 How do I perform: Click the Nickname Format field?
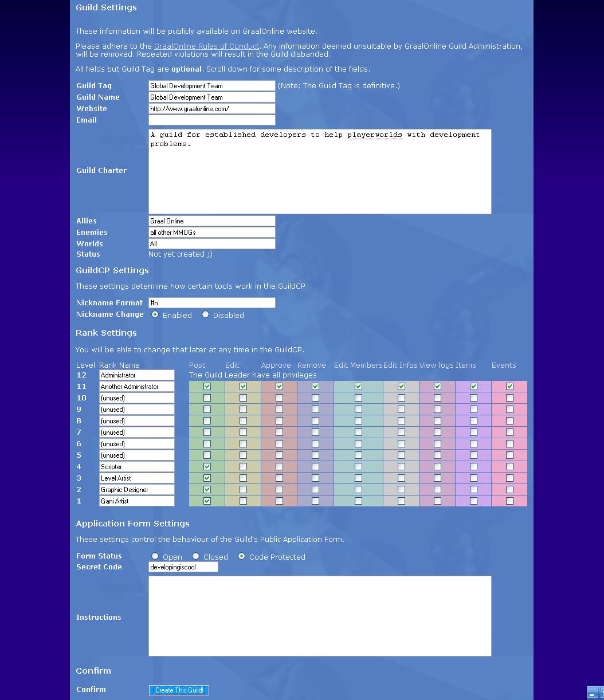point(211,303)
